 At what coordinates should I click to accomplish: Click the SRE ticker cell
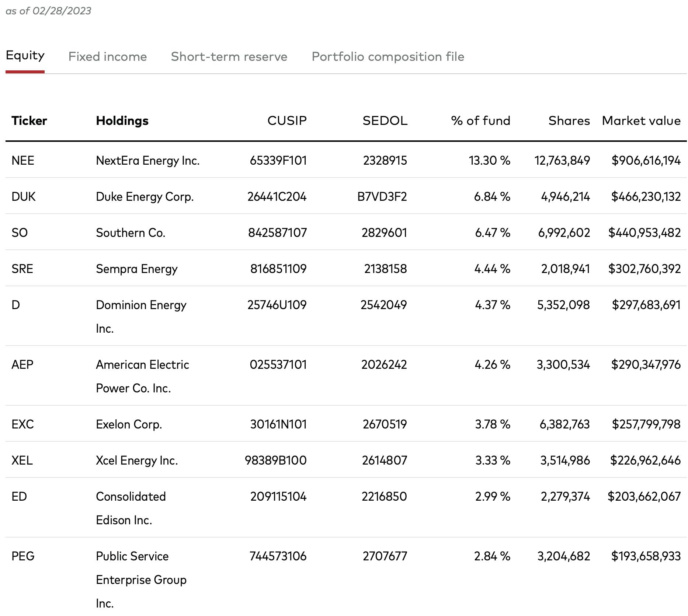pos(22,269)
